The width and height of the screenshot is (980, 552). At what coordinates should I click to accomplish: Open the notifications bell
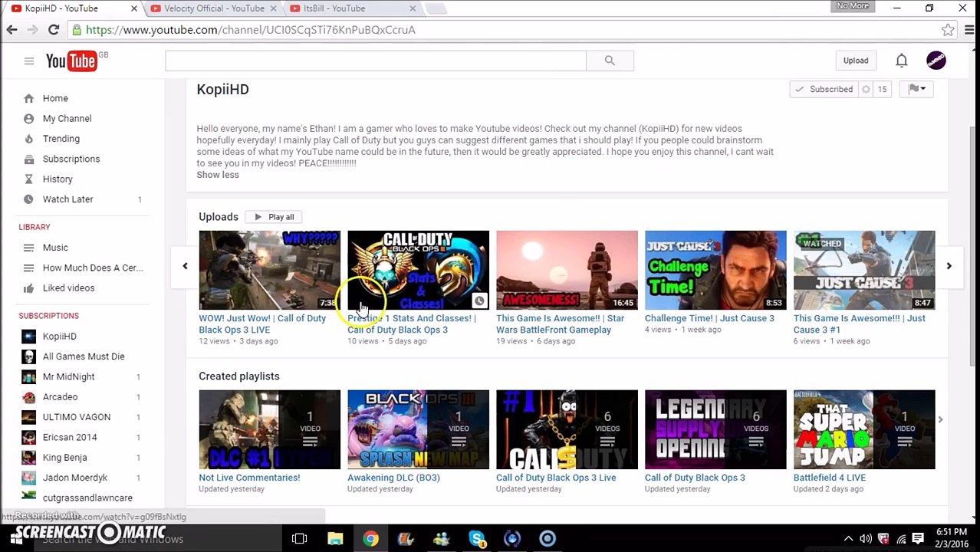click(x=902, y=61)
